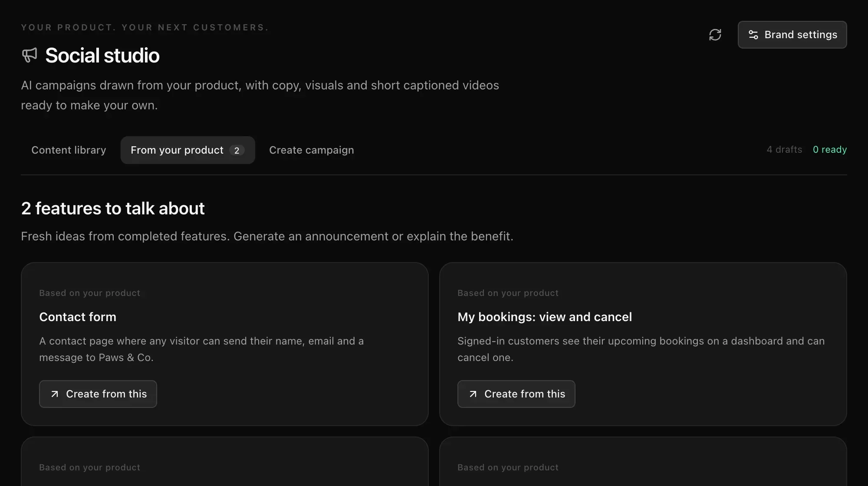Click the My bookings: view and cancel title

(x=545, y=317)
